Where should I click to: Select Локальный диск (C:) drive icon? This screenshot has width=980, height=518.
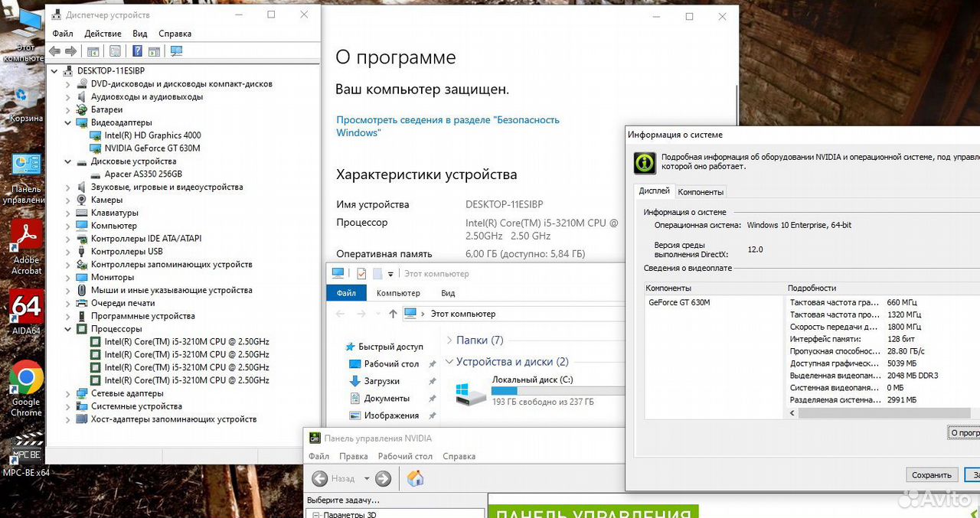(x=470, y=393)
